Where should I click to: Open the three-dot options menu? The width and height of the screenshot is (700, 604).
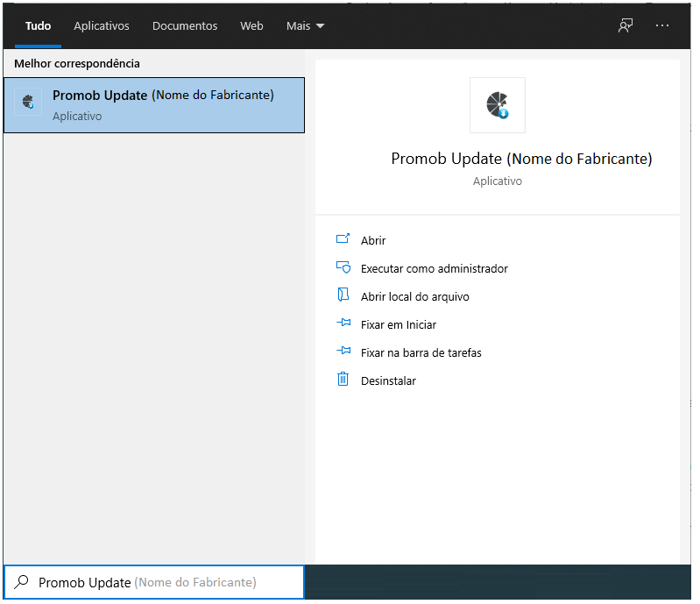(x=662, y=25)
